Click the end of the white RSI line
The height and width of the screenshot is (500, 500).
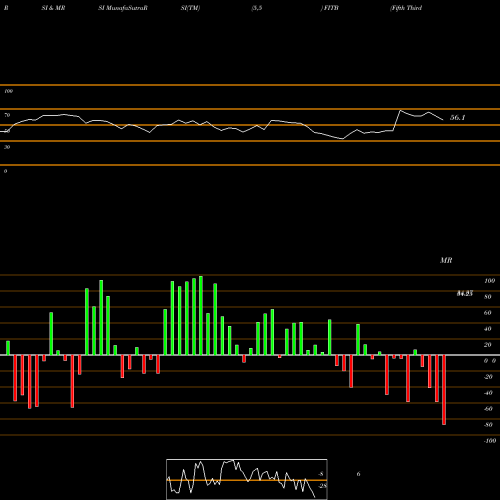coord(443,120)
